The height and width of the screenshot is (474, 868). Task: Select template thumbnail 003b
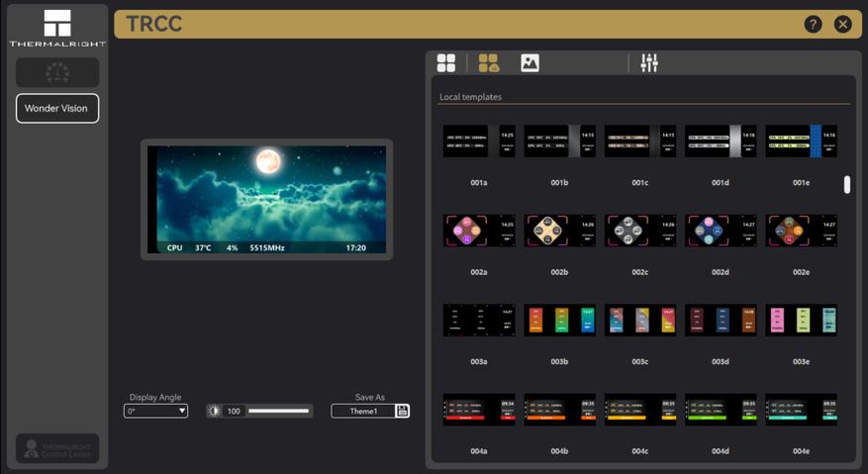tap(559, 320)
